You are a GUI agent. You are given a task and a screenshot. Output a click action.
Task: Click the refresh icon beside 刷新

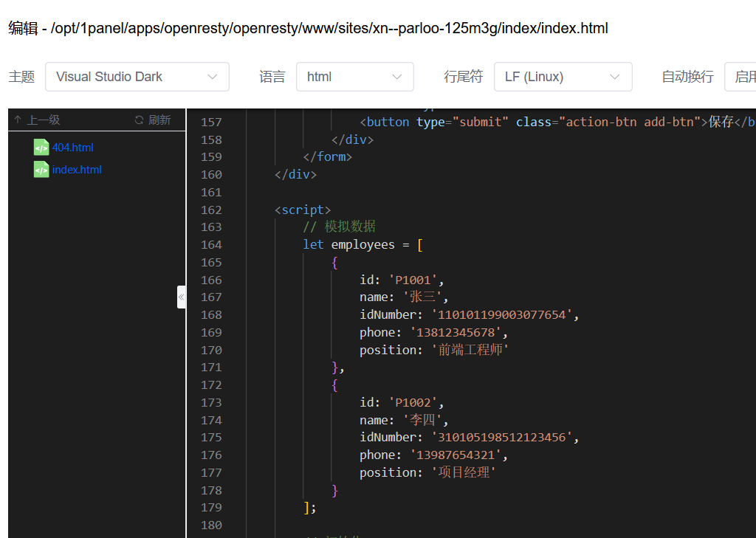click(x=139, y=120)
